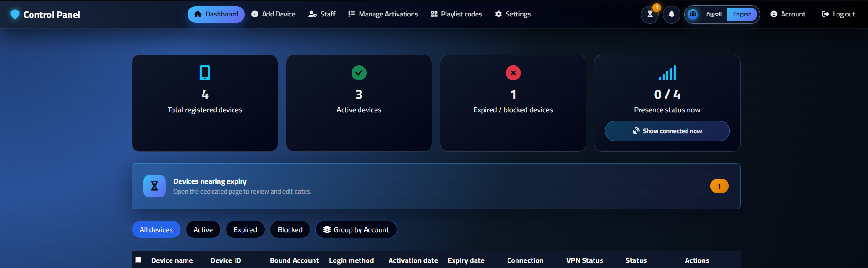Click the Control Panel shield logo

tap(15, 15)
